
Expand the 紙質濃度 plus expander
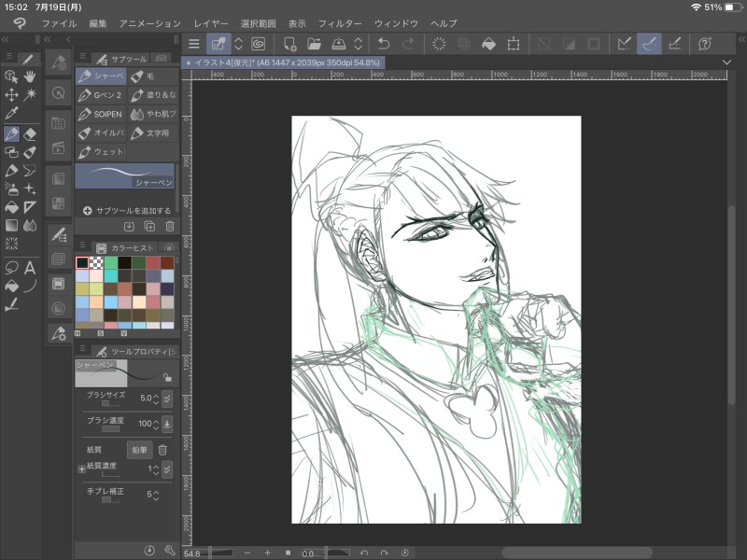pyautogui.click(x=81, y=468)
